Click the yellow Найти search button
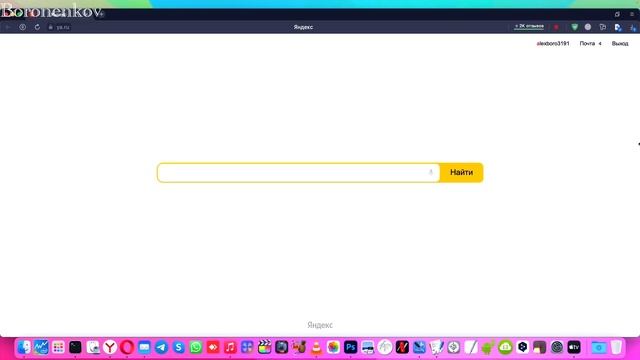640x360 pixels. pyautogui.click(x=461, y=173)
